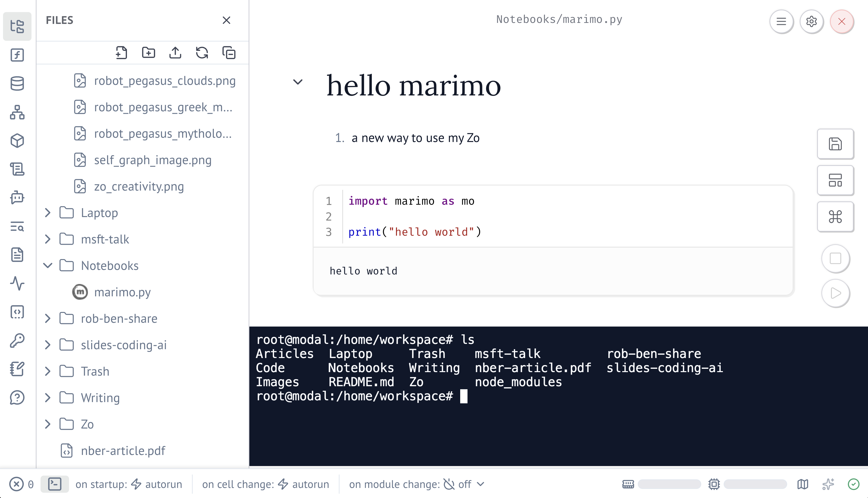Open the data sources database icon

17,83
